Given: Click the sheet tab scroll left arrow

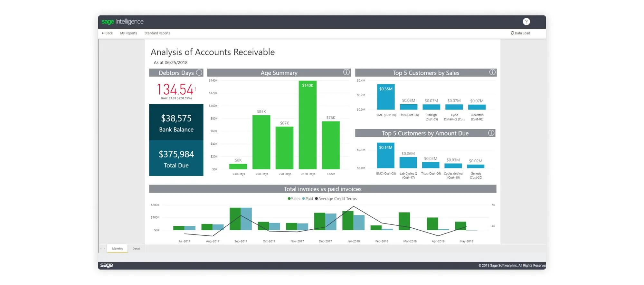Looking at the screenshot, I should click(101, 249).
